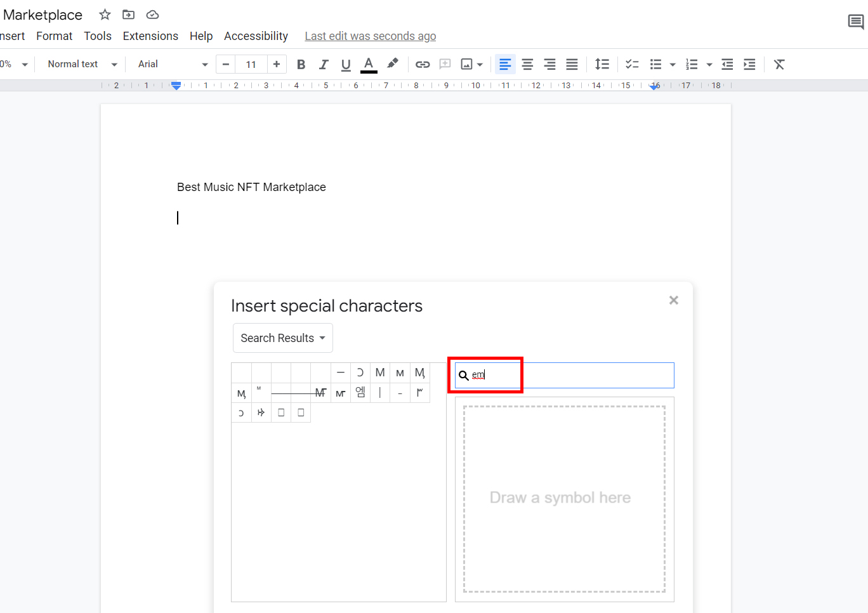
Task: Toggle the highlight color tool
Action: (x=392, y=64)
